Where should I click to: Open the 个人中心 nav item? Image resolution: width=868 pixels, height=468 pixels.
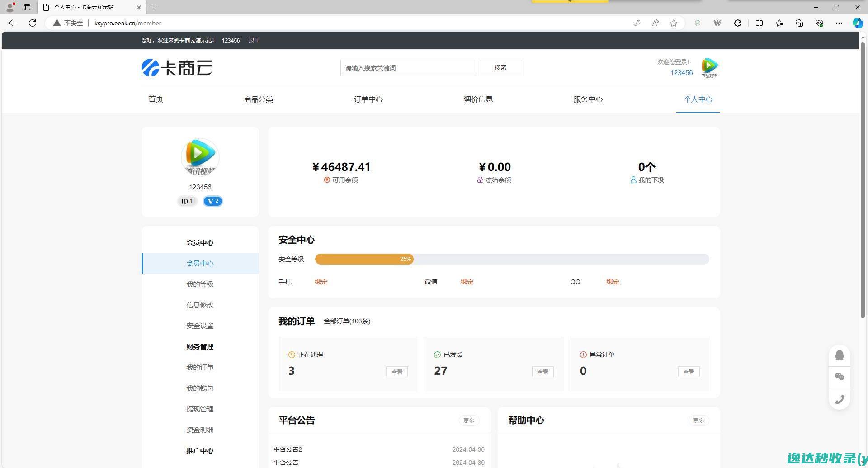click(x=698, y=99)
